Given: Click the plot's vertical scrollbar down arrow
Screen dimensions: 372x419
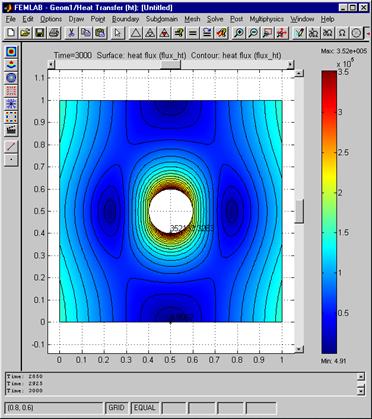Looking at the screenshot, I should click(299, 349).
